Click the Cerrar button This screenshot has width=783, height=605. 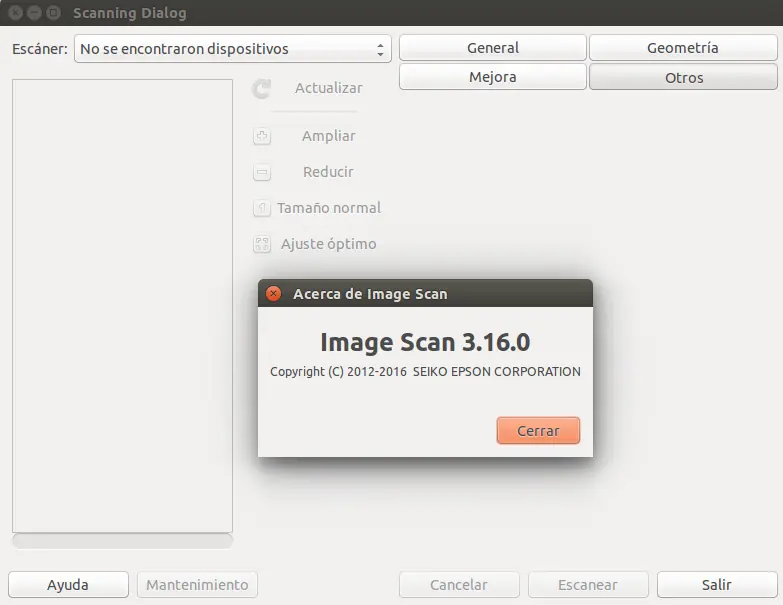point(538,430)
